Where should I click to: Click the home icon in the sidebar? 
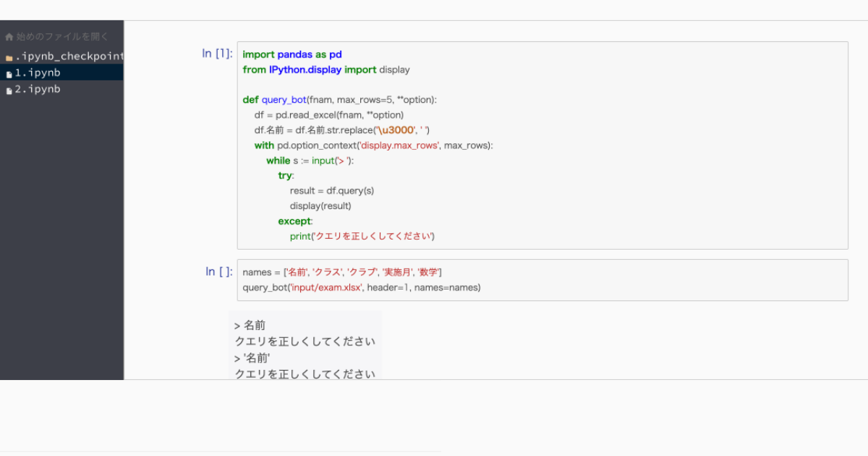click(8, 35)
